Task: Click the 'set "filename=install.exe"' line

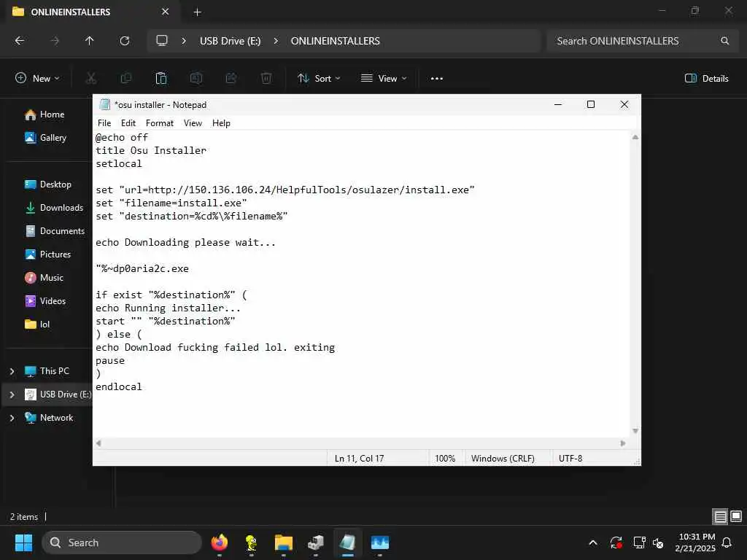Action: pyautogui.click(x=171, y=203)
